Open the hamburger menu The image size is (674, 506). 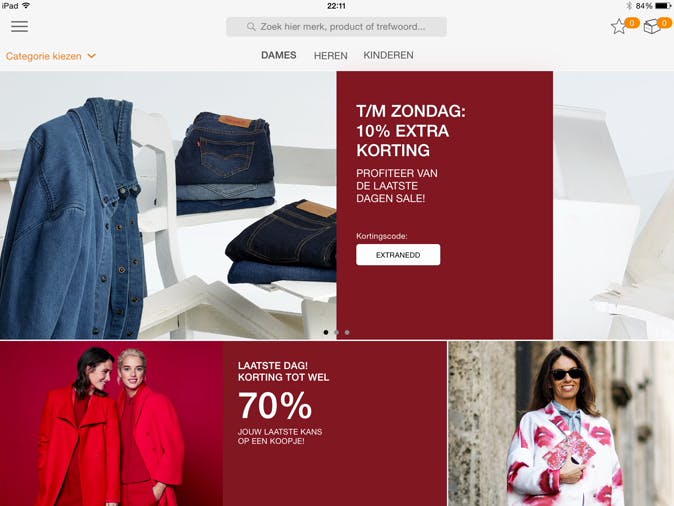pos(19,26)
